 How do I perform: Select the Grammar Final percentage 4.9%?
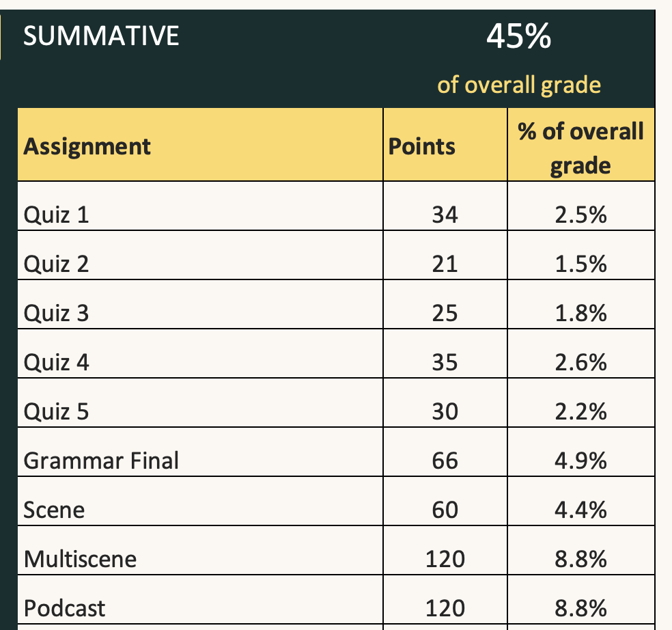pyautogui.click(x=580, y=461)
